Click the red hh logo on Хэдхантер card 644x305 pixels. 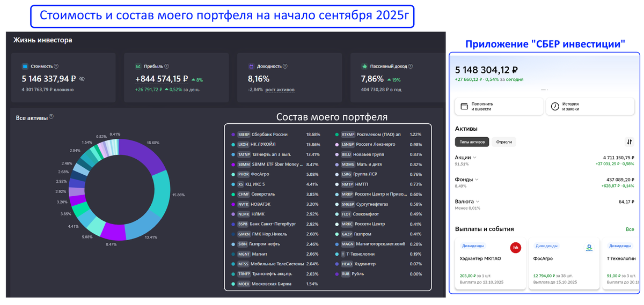516,248
